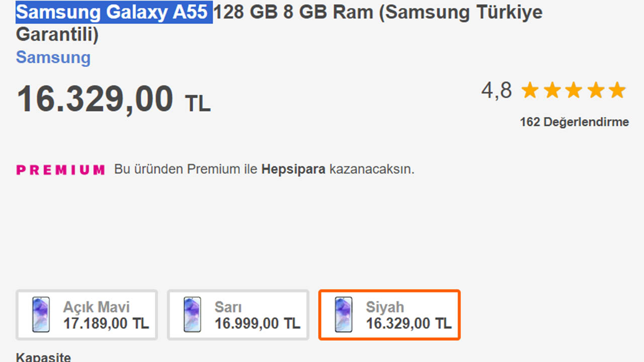Click the highlighted Samsung Galaxy A55 title text

(x=113, y=12)
